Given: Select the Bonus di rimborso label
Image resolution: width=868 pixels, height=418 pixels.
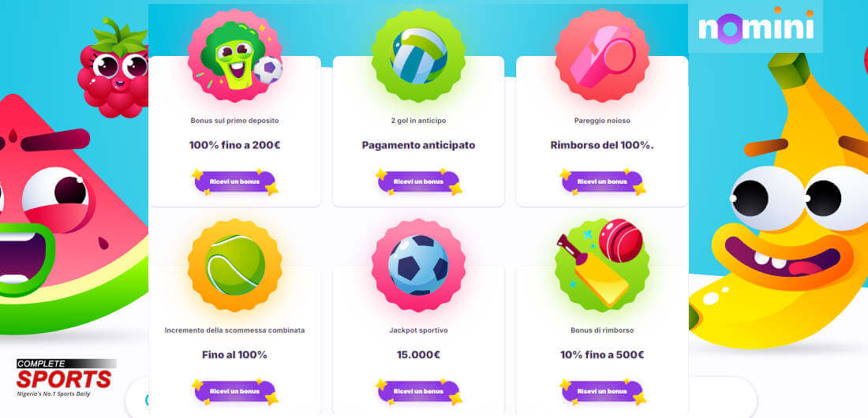Looking at the screenshot, I should tap(602, 330).
